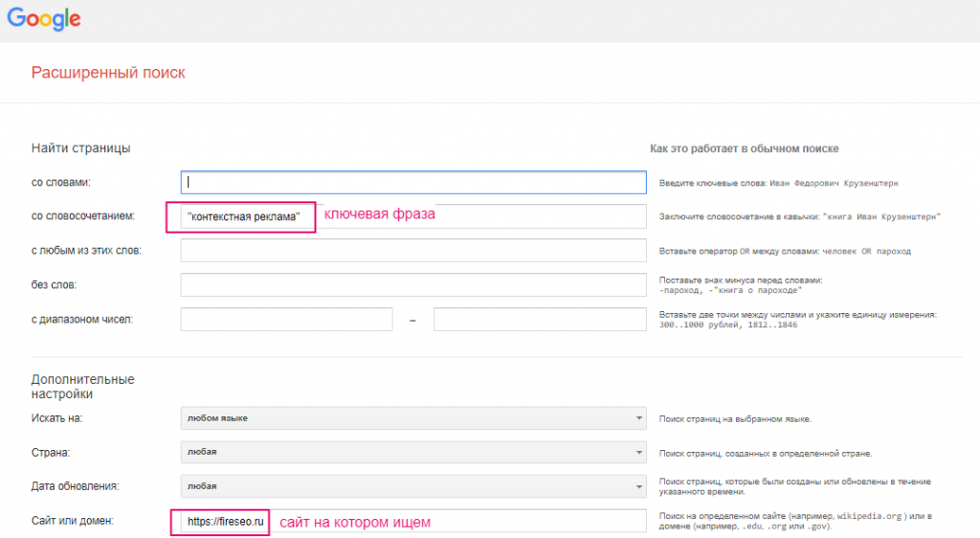Click the 'сайт на котором ищем' annotation
The width and height of the screenshot is (980, 538).
point(354,523)
